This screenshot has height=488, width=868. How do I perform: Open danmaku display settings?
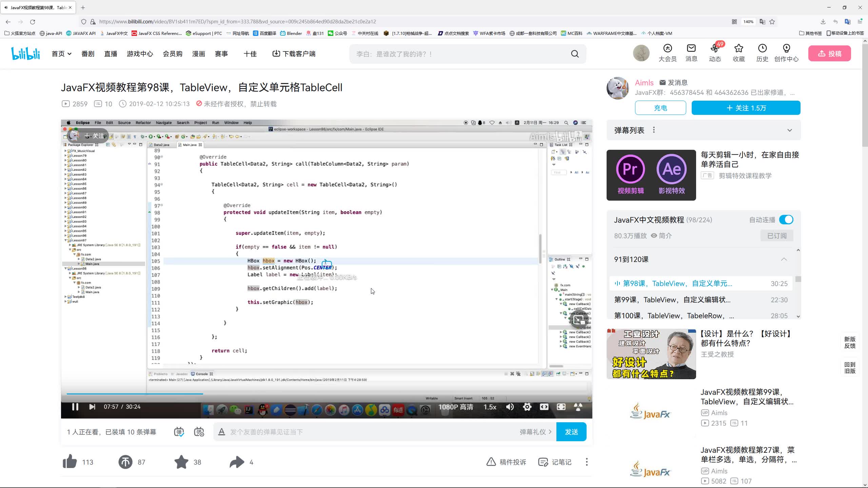coord(199,432)
